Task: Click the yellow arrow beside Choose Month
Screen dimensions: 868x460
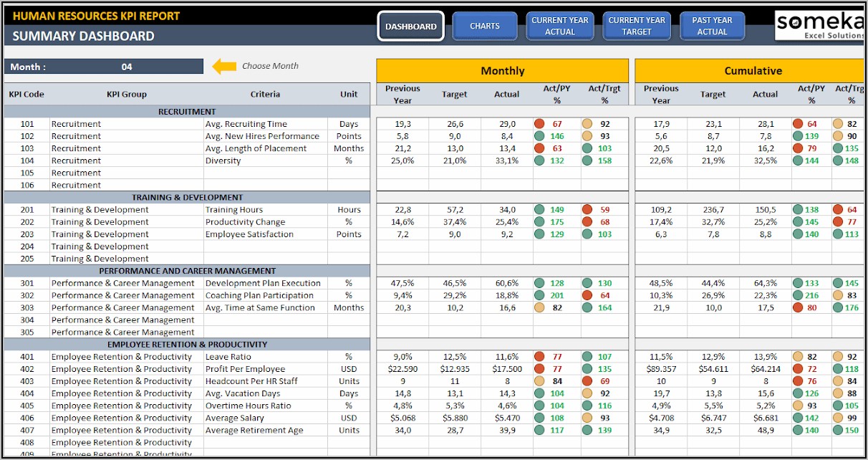Action: click(223, 67)
